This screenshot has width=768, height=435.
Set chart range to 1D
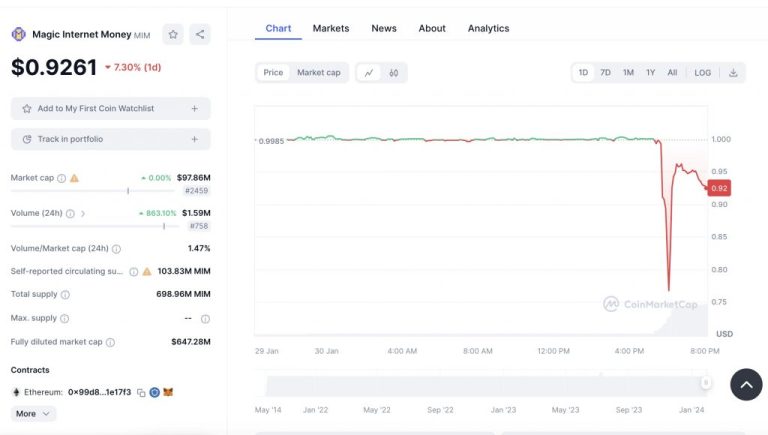coord(583,72)
